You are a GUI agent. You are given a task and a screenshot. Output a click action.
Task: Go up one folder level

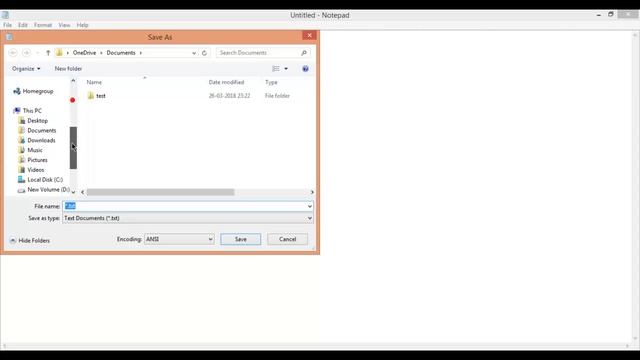(x=48, y=53)
